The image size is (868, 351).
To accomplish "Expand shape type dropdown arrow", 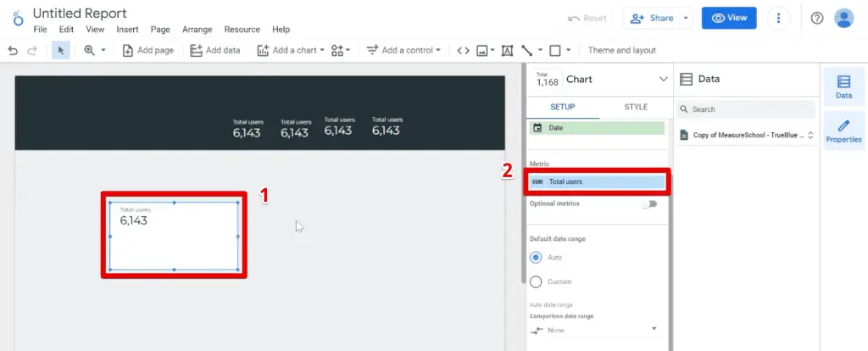I will pos(568,50).
